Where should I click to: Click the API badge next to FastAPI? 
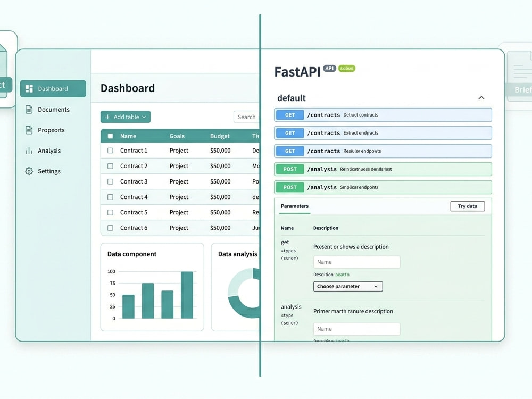(329, 68)
